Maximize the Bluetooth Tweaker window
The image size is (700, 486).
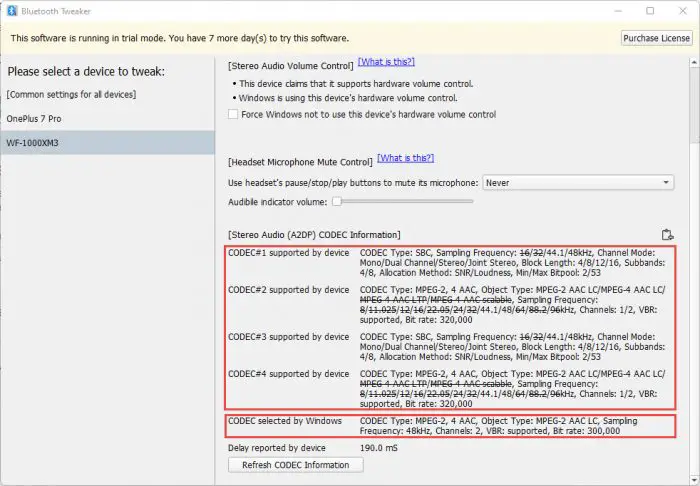pos(650,11)
